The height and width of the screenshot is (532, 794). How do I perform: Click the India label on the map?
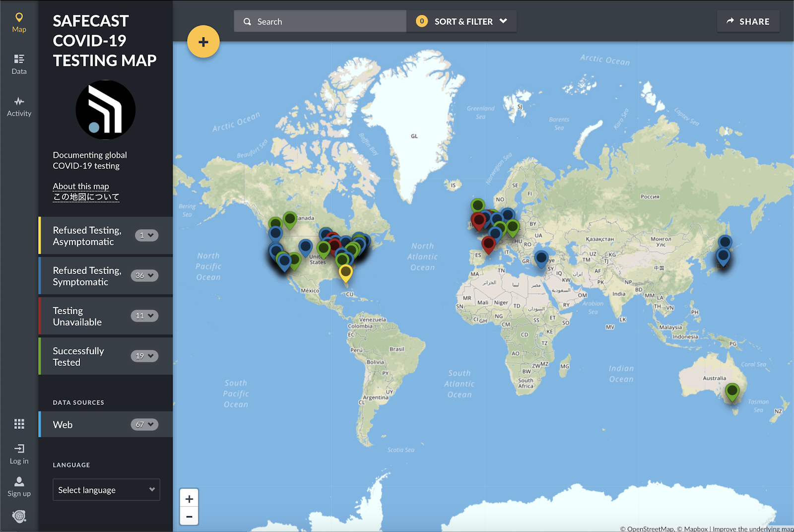pos(619,294)
